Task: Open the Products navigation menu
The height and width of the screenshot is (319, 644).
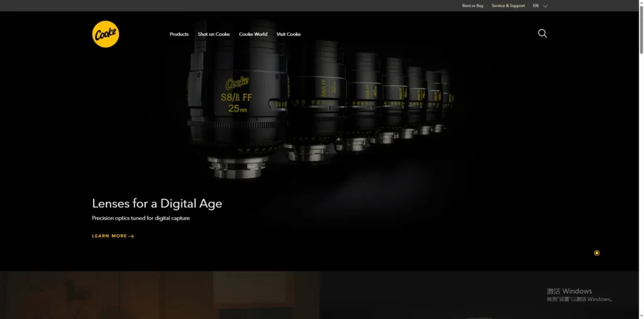Action: pyautogui.click(x=179, y=34)
